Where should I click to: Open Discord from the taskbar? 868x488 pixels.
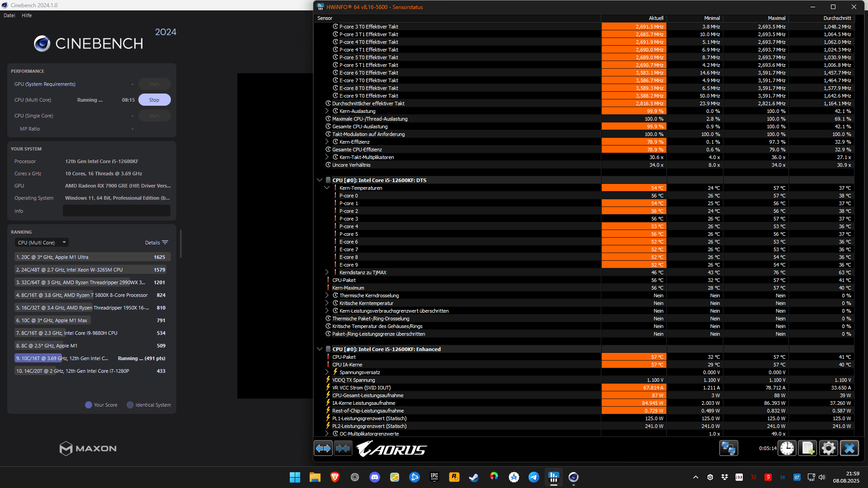pyautogui.click(x=375, y=477)
